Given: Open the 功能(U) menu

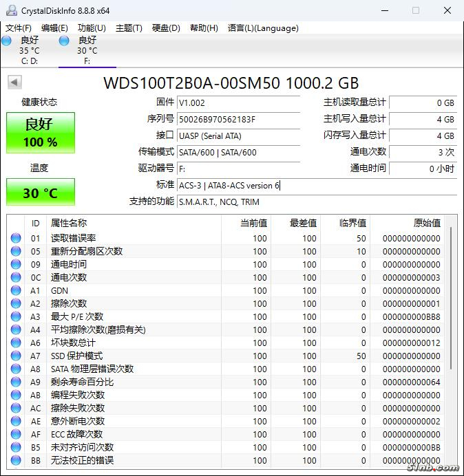Looking at the screenshot, I should [92, 28].
